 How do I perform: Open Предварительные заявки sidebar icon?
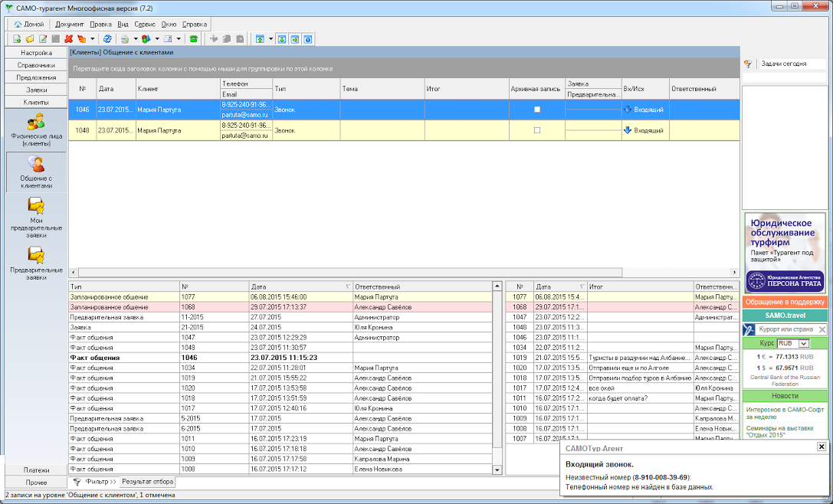[x=36, y=263]
